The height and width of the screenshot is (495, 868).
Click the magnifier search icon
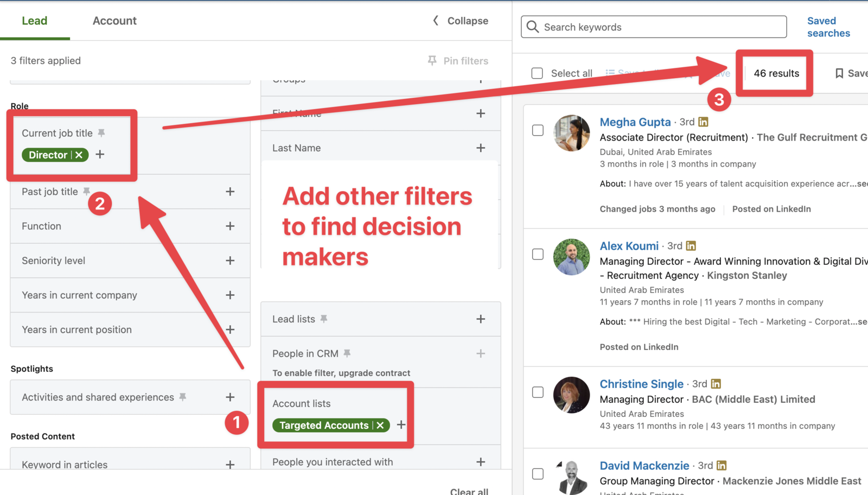coord(533,27)
